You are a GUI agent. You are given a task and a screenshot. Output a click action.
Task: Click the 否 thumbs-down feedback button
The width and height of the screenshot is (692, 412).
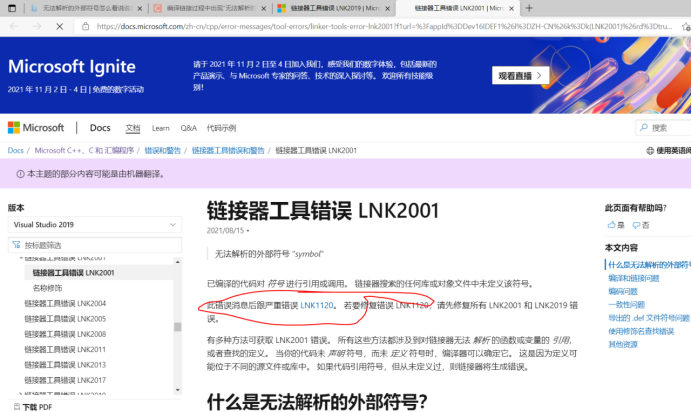pos(641,225)
